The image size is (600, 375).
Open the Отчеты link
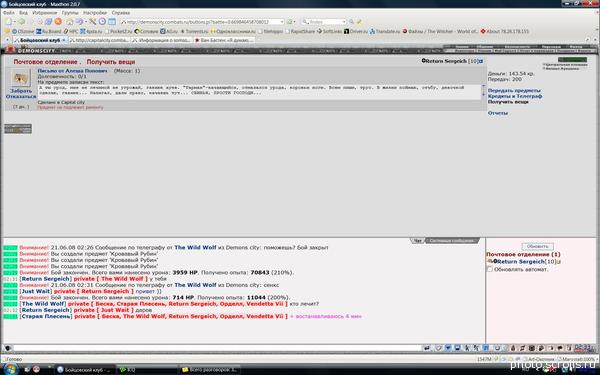click(x=497, y=113)
